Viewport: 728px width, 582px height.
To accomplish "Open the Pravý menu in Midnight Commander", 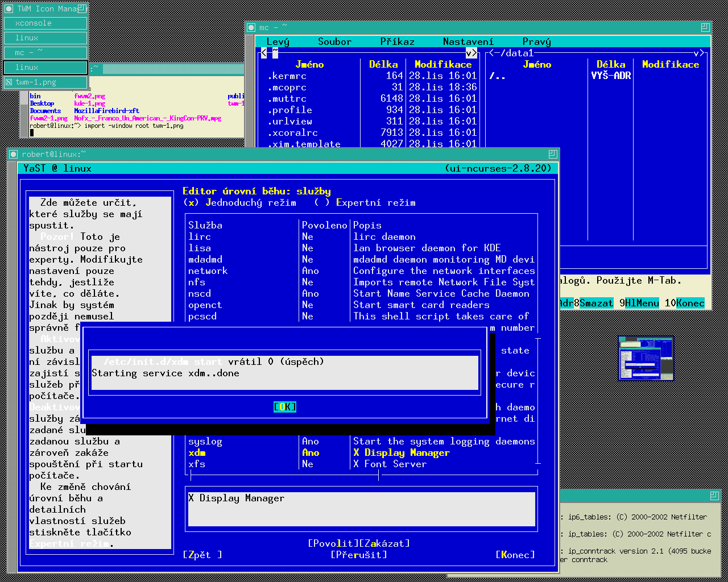I will (x=537, y=41).
